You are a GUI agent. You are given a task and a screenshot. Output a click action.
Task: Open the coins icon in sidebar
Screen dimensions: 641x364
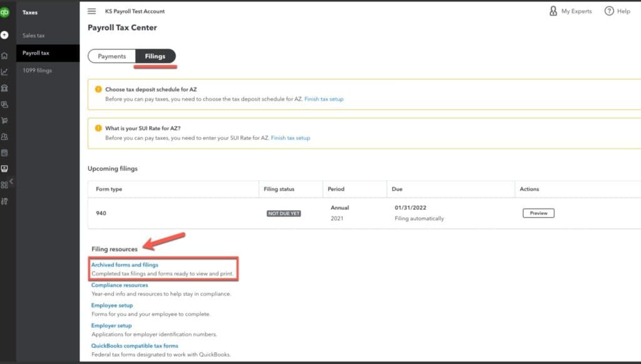click(4, 104)
